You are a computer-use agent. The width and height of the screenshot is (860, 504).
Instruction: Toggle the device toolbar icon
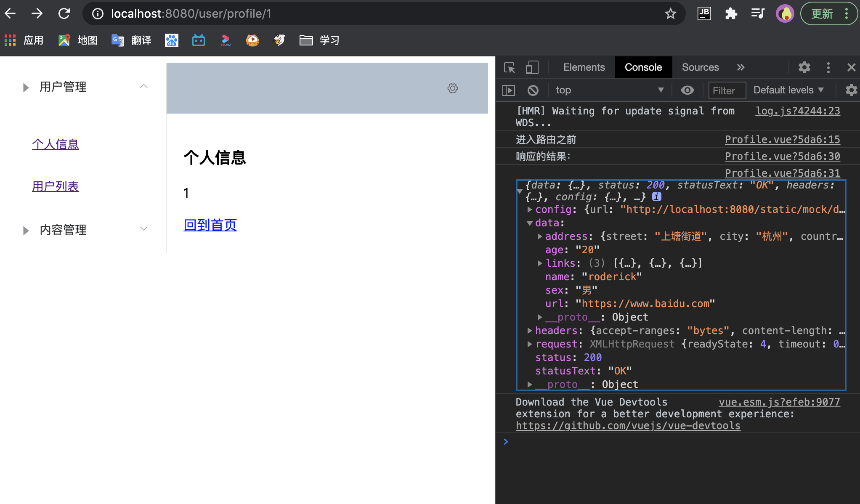point(532,68)
